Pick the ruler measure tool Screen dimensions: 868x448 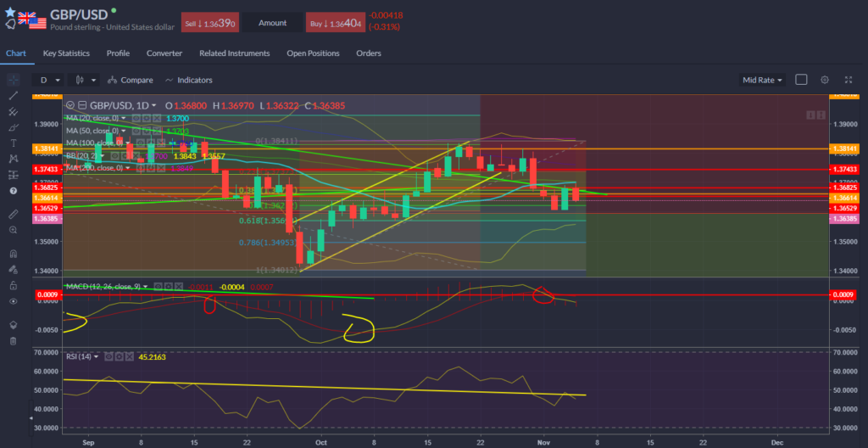(x=13, y=213)
